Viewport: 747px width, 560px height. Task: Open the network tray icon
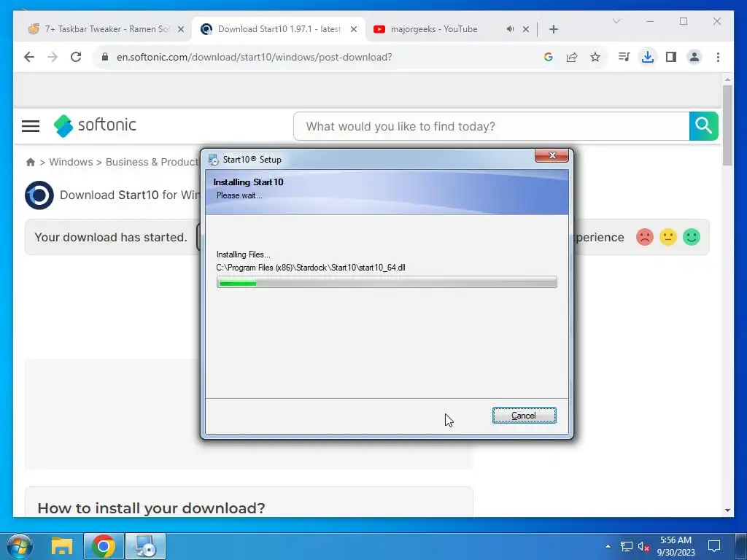(627, 547)
